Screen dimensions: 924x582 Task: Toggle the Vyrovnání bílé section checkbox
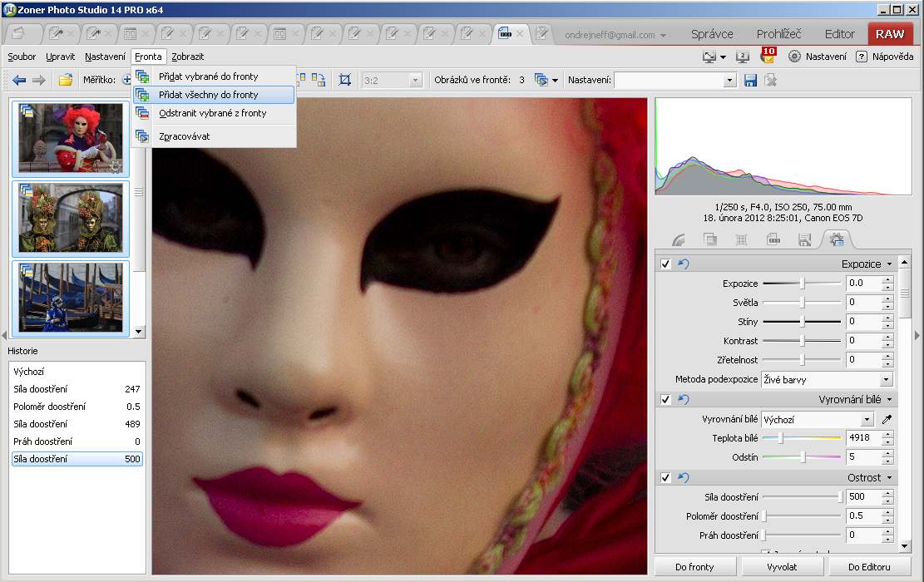coord(665,400)
